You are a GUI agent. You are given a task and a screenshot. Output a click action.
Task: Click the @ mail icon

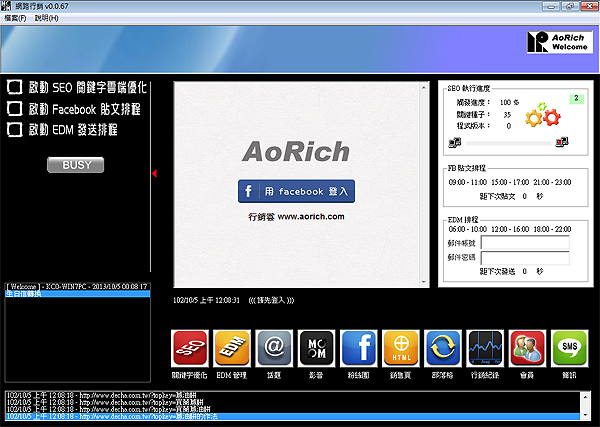point(274,348)
